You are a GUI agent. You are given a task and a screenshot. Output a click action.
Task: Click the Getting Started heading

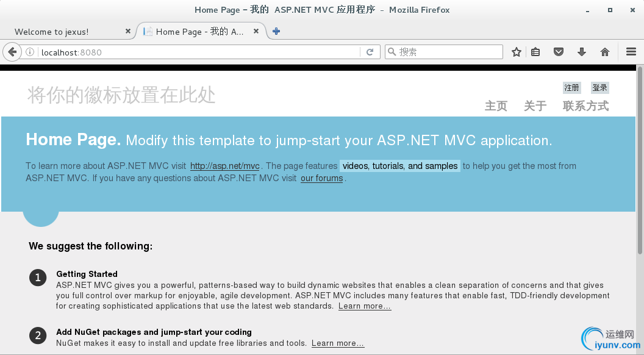[x=87, y=274]
